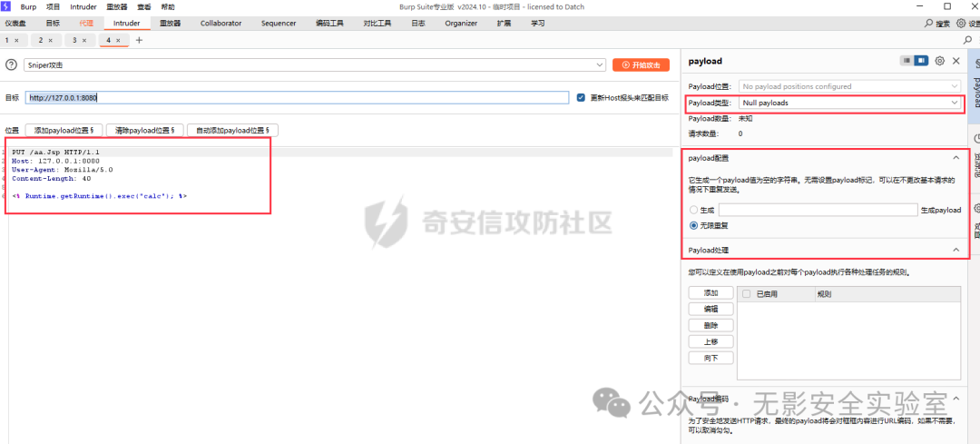Viewport: 980px width, 444px height.
Task: Switch to the Organizer tab
Action: pyautogui.click(x=461, y=23)
